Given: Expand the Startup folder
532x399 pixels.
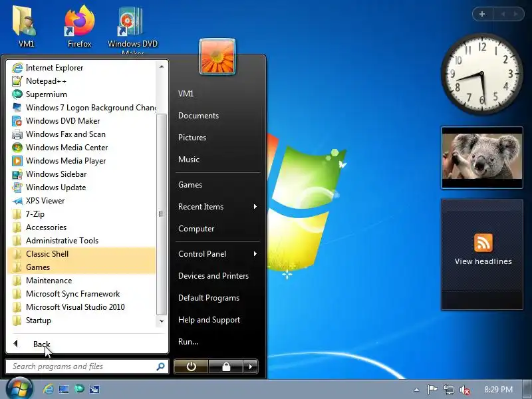Looking at the screenshot, I should point(81,321).
